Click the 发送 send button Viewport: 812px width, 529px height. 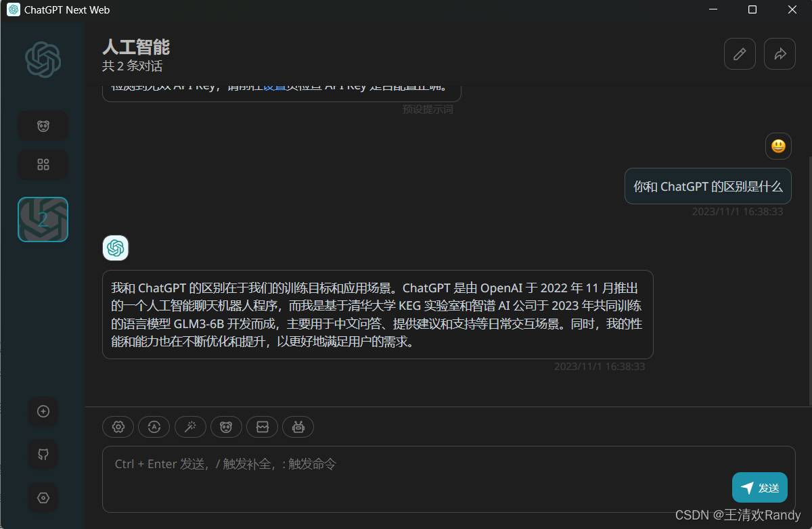[760, 488]
